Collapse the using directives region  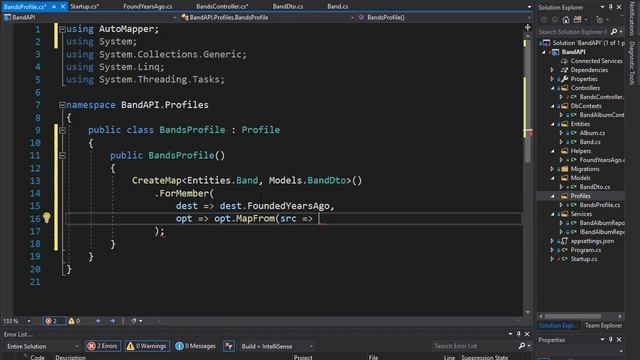[62, 29]
